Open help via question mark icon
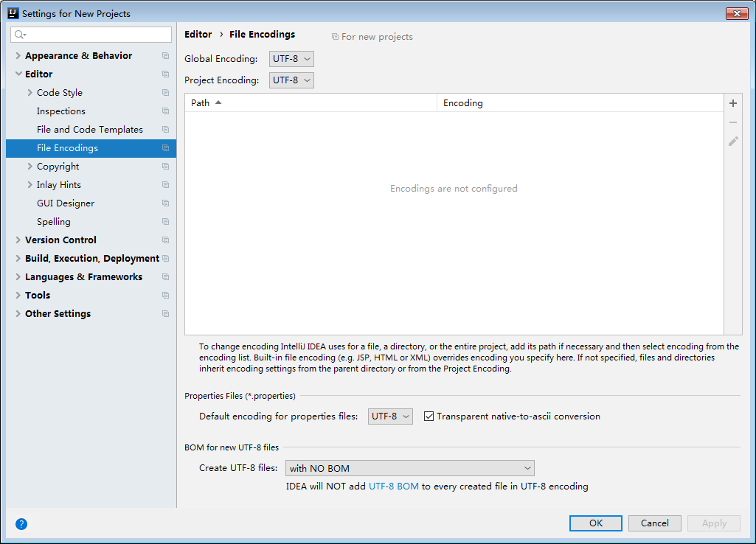Screen dimensions: 756x544 (21, 524)
